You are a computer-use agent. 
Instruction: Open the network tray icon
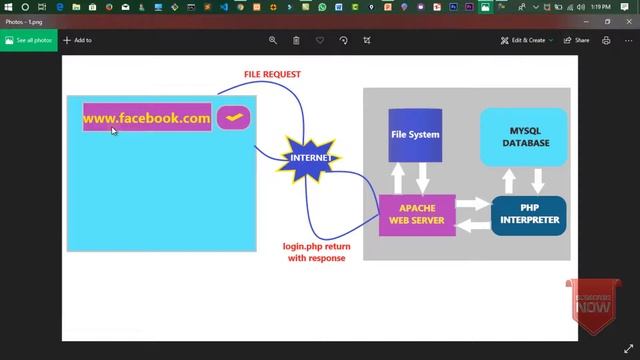tap(570, 7)
